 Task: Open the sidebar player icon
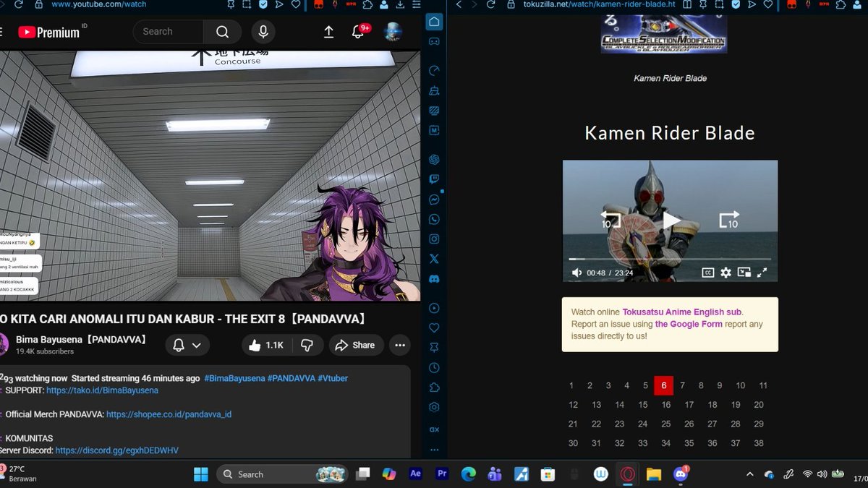coord(434,308)
